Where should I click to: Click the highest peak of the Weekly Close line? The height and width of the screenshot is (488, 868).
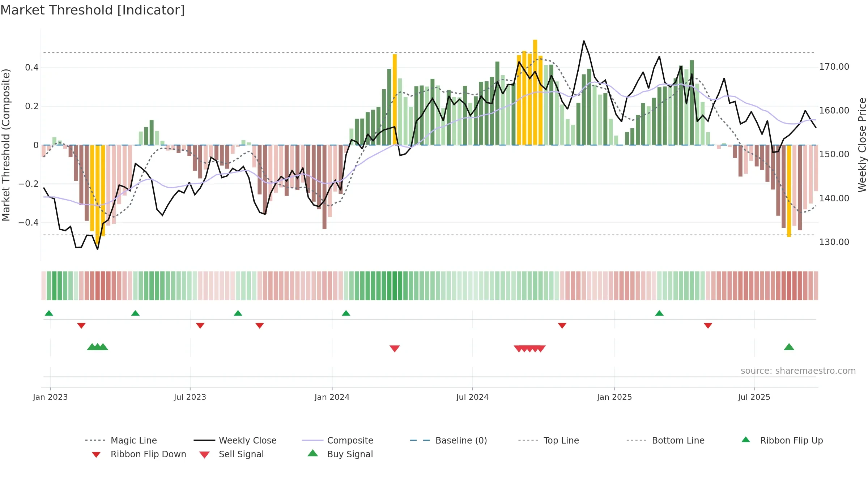tap(584, 41)
